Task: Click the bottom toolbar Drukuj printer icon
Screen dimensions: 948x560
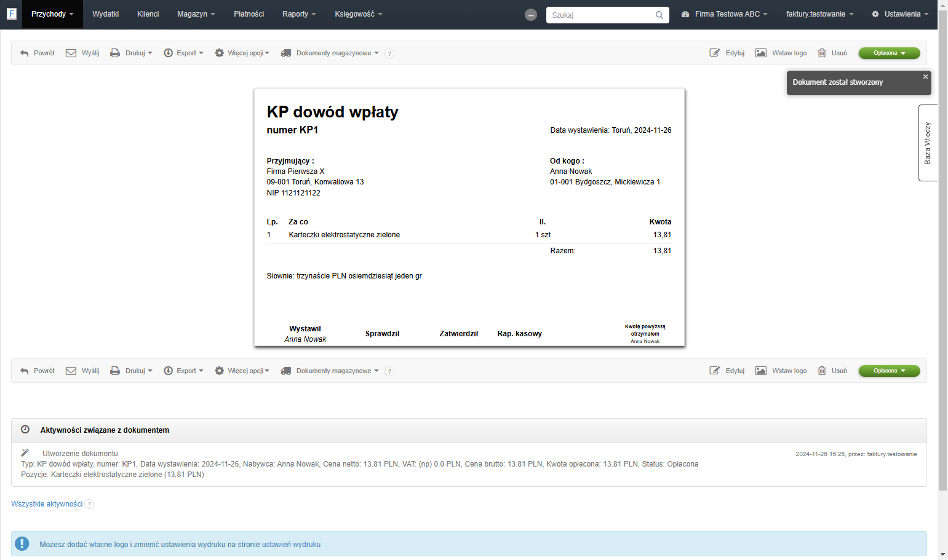Action: click(x=115, y=371)
